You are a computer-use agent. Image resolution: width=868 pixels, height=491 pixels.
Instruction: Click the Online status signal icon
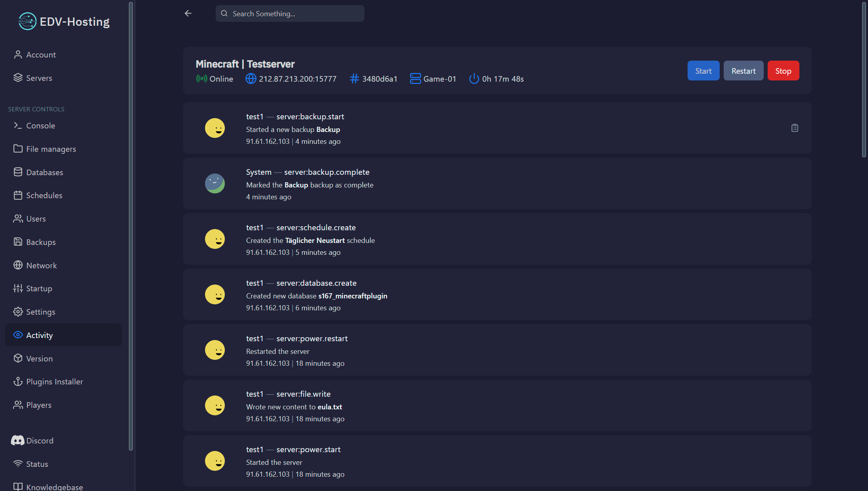click(201, 79)
